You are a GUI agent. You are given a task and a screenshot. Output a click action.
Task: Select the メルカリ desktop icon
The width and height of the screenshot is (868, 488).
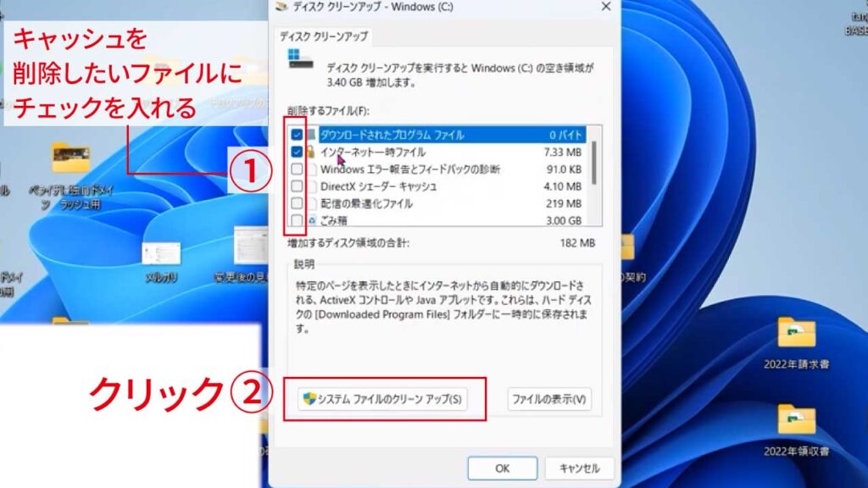click(161, 262)
